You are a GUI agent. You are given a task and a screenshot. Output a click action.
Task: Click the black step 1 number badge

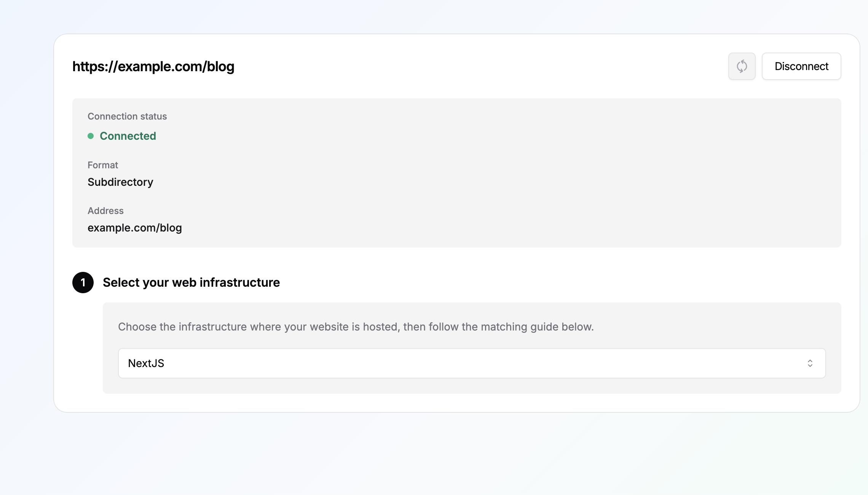tap(83, 283)
